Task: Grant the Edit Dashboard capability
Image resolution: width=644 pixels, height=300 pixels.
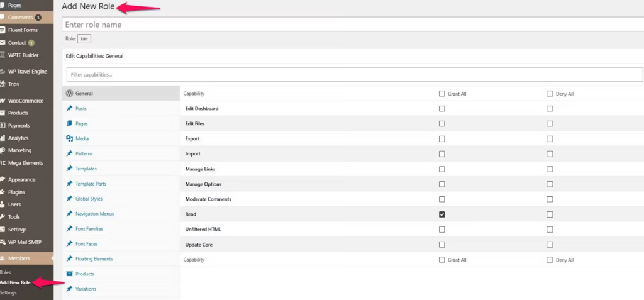Action: [442, 109]
